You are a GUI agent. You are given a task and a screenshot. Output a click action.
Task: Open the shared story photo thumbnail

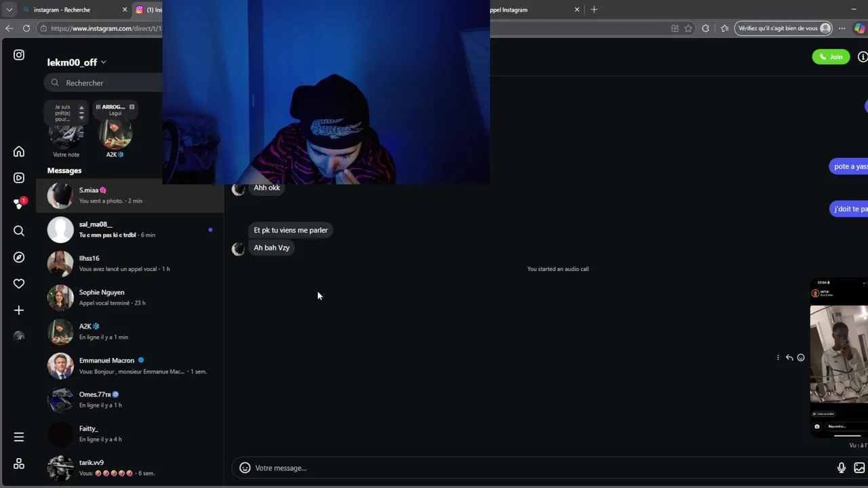(839, 357)
